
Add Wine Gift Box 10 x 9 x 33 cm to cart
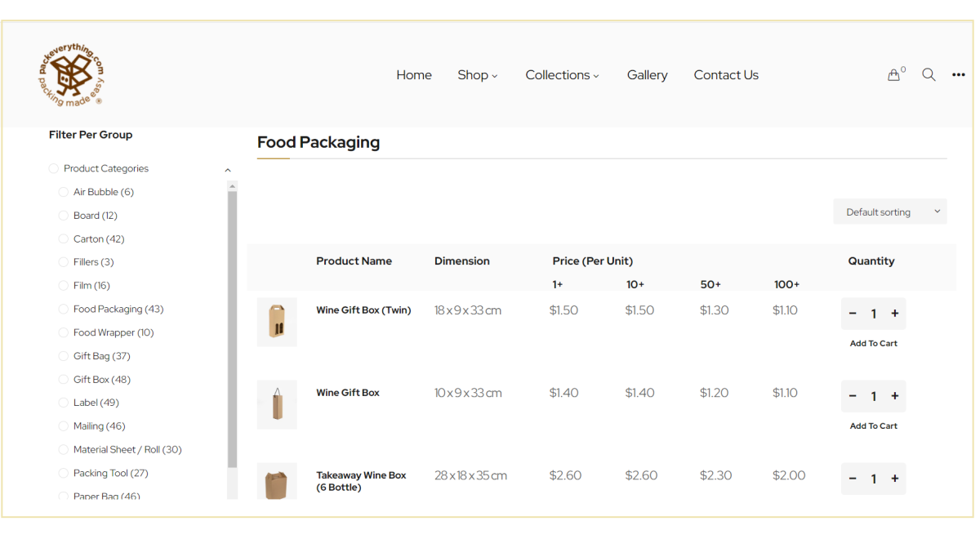tap(874, 426)
